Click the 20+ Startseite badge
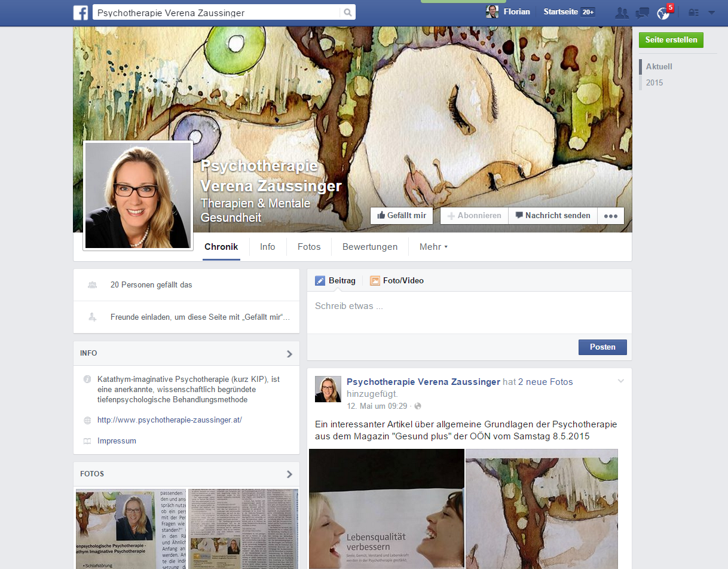This screenshot has width=728, height=569. (588, 12)
